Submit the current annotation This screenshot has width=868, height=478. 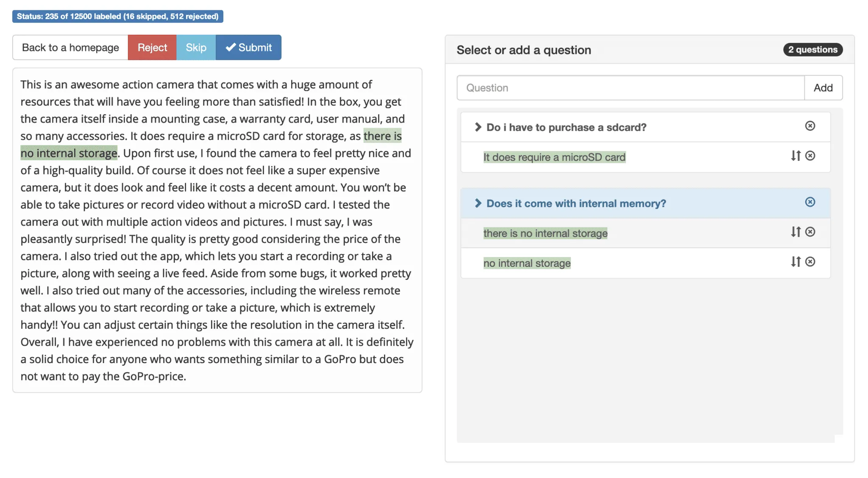(248, 47)
